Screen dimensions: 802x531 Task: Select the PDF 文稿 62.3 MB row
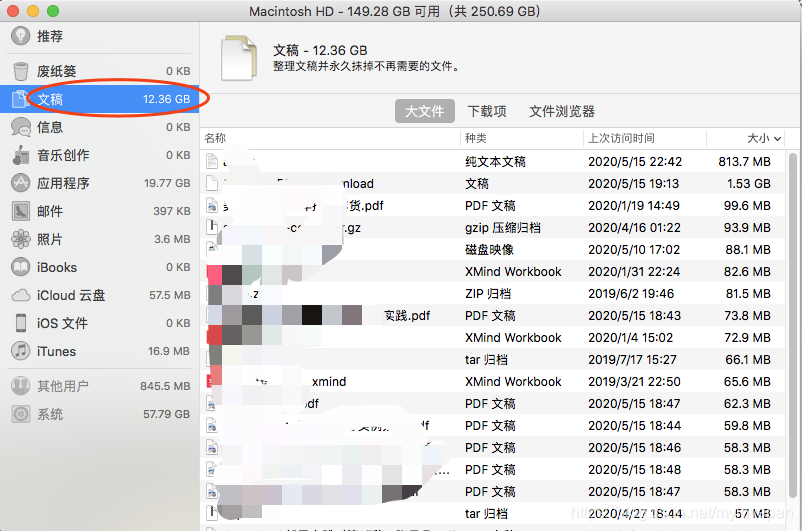pyautogui.click(x=494, y=403)
